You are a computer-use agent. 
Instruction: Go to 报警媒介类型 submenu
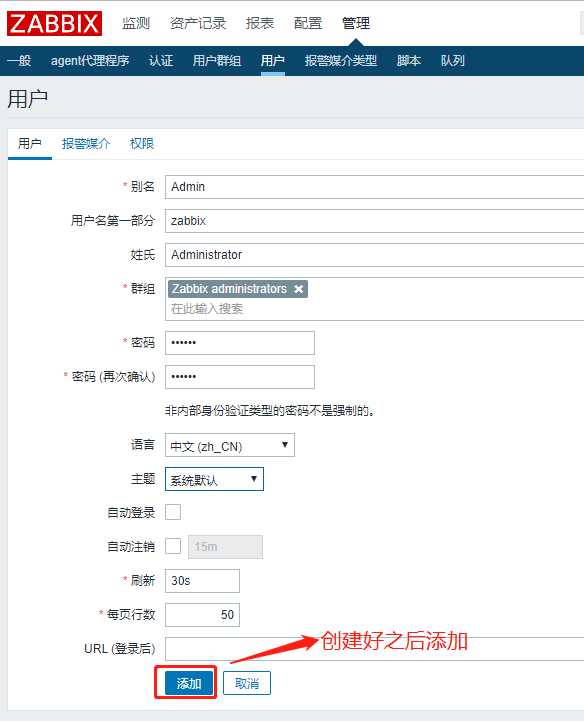341,60
